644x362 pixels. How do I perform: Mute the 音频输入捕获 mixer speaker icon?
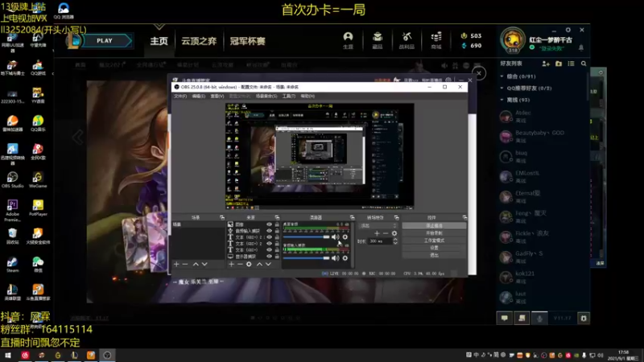pos(336,258)
